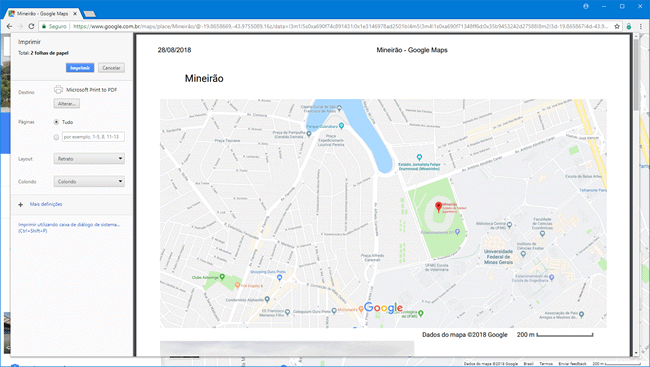The width and height of the screenshot is (650, 367).
Task: Open the Chrome three-dot menu
Action: point(640,26)
